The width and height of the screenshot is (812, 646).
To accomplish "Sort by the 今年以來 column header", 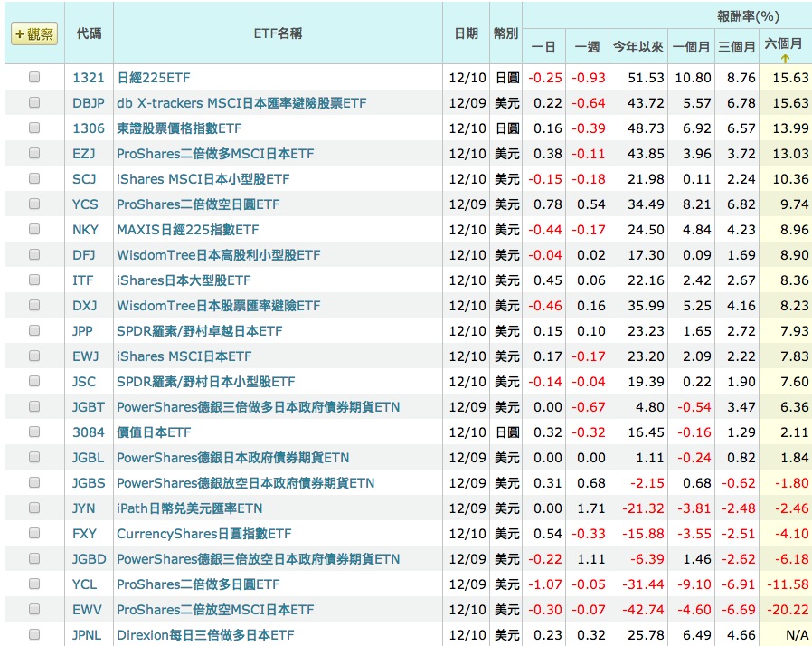I will coord(638,47).
